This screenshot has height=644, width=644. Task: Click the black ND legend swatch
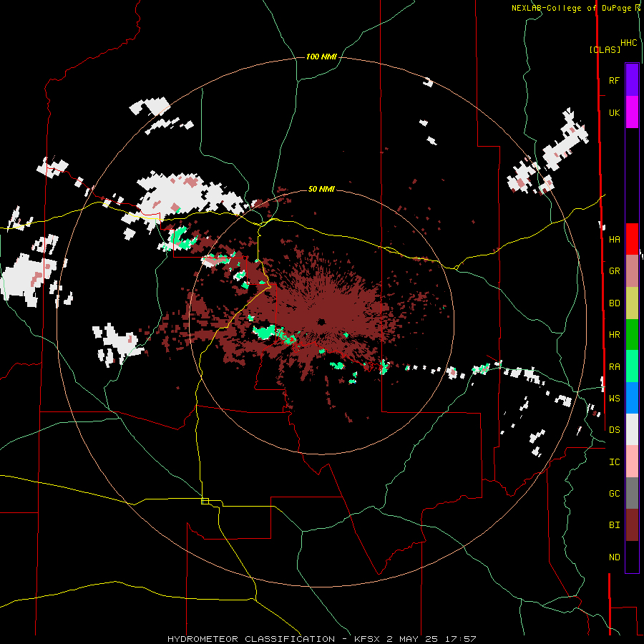click(x=632, y=557)
